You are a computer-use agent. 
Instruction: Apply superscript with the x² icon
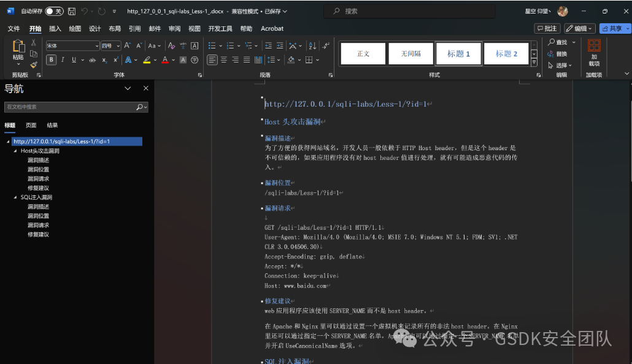pos(116,60)
